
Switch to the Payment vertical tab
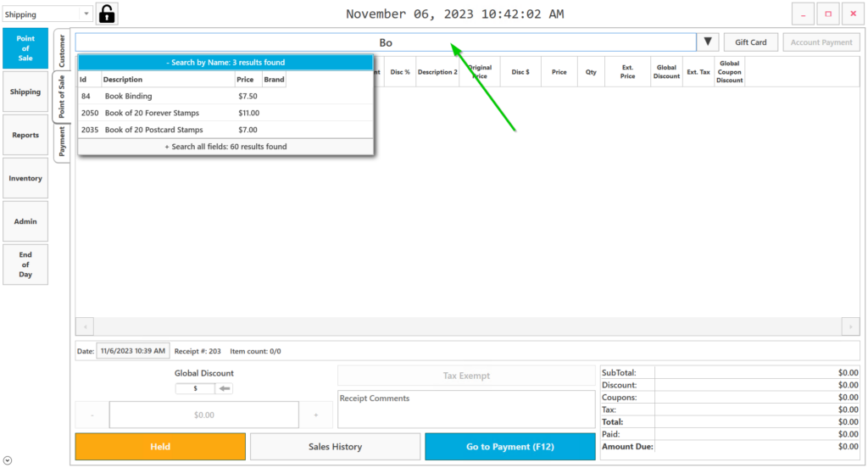click(61, 142)
